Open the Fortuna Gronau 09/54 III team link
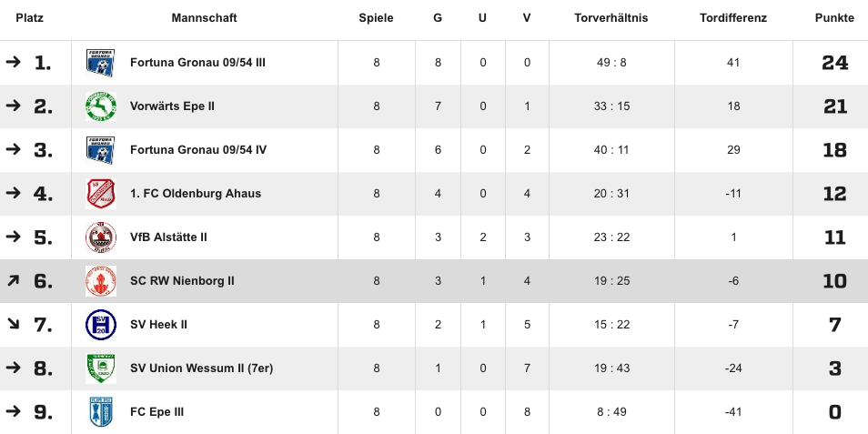 tap(197, 63)
